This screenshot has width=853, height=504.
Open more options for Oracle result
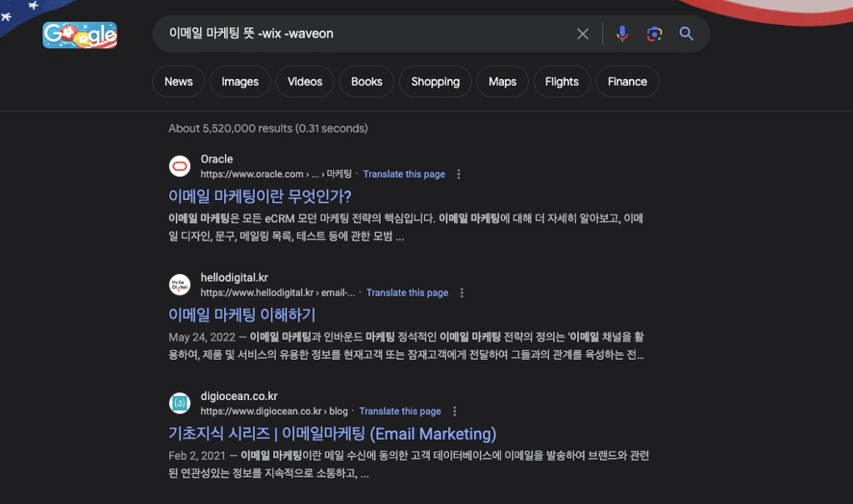pyautogui.click(x=459, y=174)
